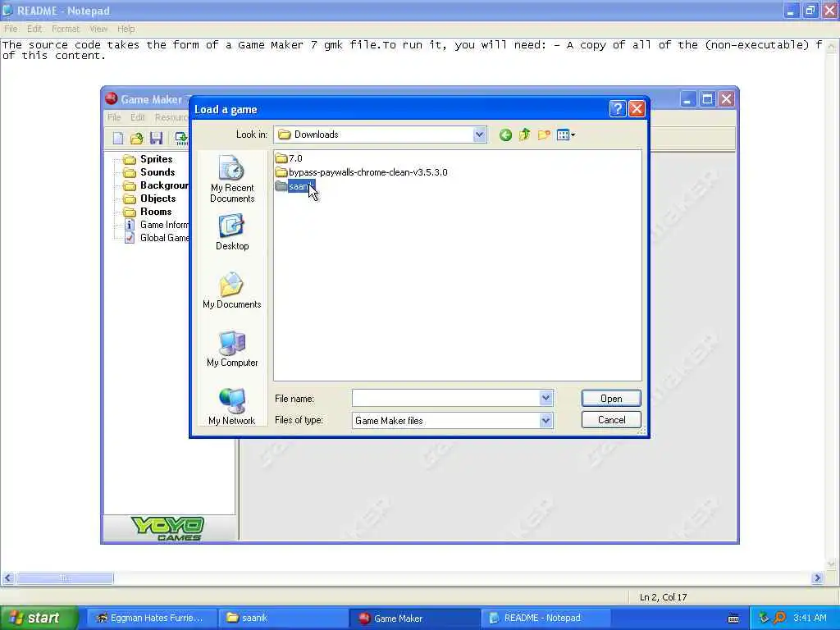The image size is (840, 630).
Task: Switch to Eggman Hates Furries taskbar item
Action: click(152, 618)
